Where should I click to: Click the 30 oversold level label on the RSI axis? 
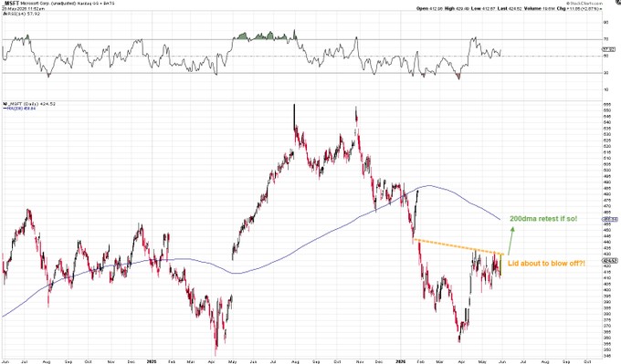coord(606,73)
